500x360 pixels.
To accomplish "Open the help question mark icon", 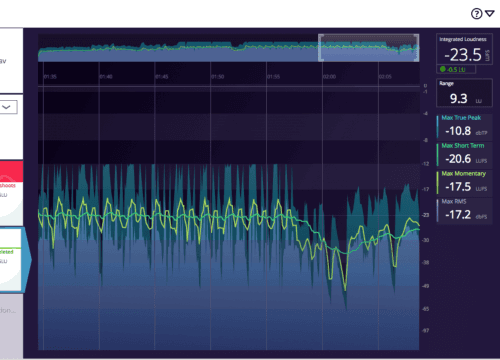I will coord(477,14).
